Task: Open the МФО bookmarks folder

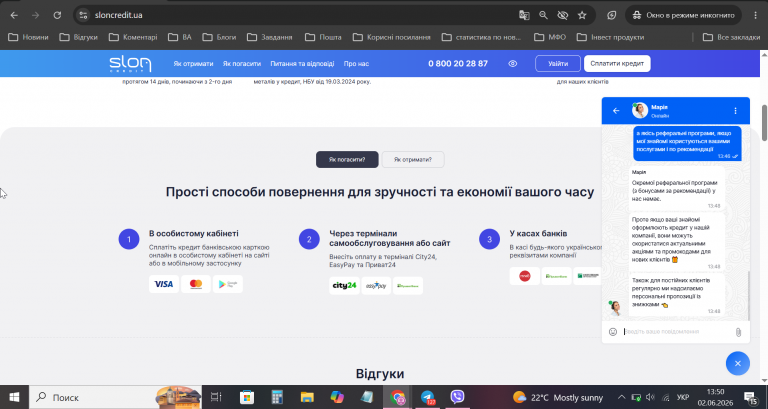Action: coord(550,37)
